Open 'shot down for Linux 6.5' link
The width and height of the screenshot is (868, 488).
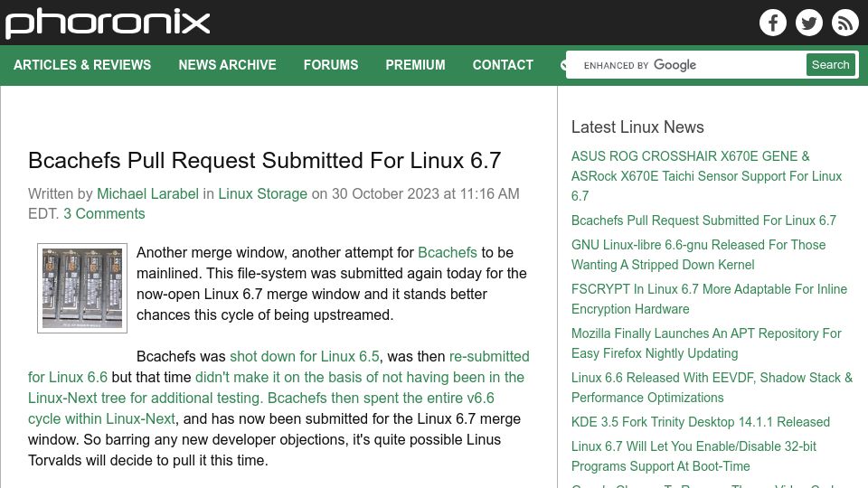click(305, 356)
